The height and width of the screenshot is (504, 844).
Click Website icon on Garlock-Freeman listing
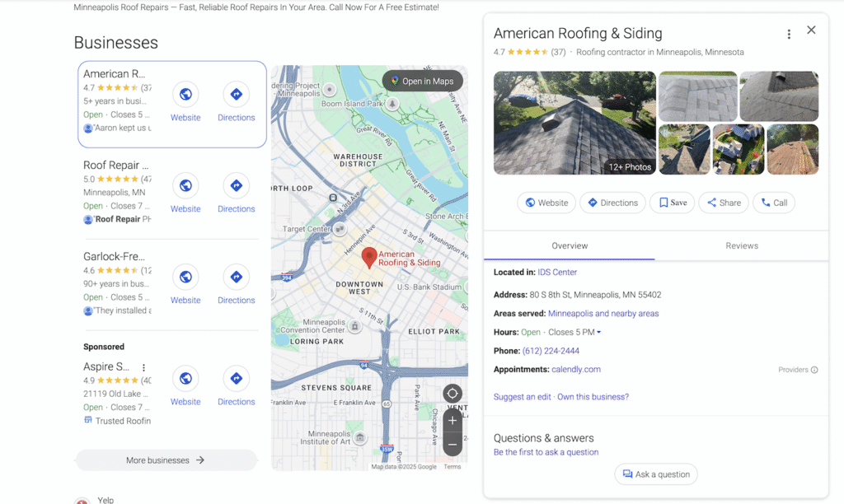click(185, 277)
